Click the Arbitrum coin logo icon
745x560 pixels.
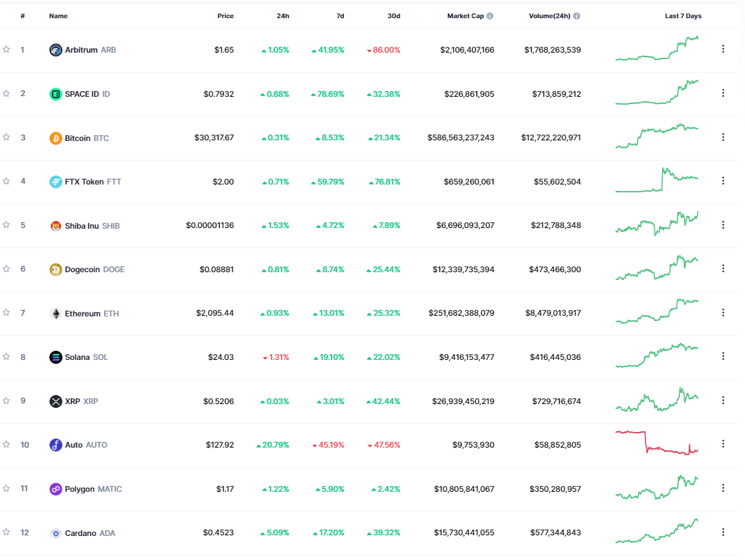56,50
